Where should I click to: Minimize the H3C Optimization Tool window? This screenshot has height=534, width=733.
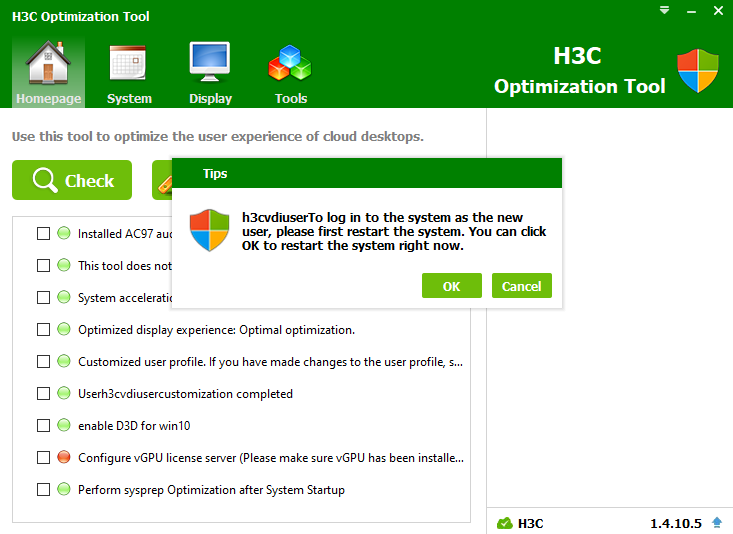pyautogui.click(x=691, y=11)
